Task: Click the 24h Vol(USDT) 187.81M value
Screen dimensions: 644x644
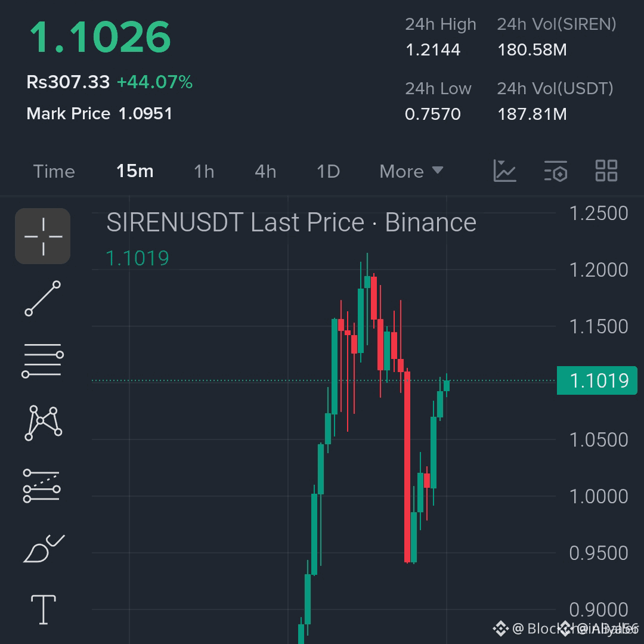Action: pyautogui.click(x=532, y=114)
